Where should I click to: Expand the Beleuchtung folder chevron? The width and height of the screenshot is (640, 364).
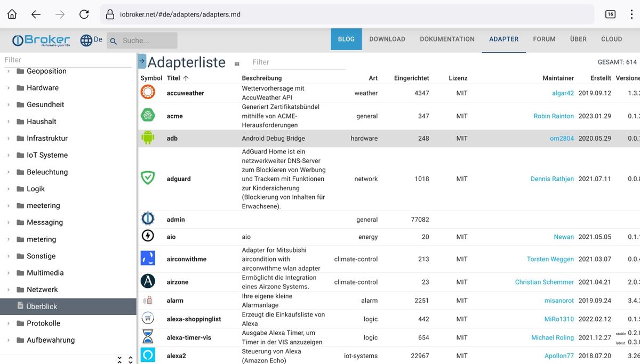point(9,172)
